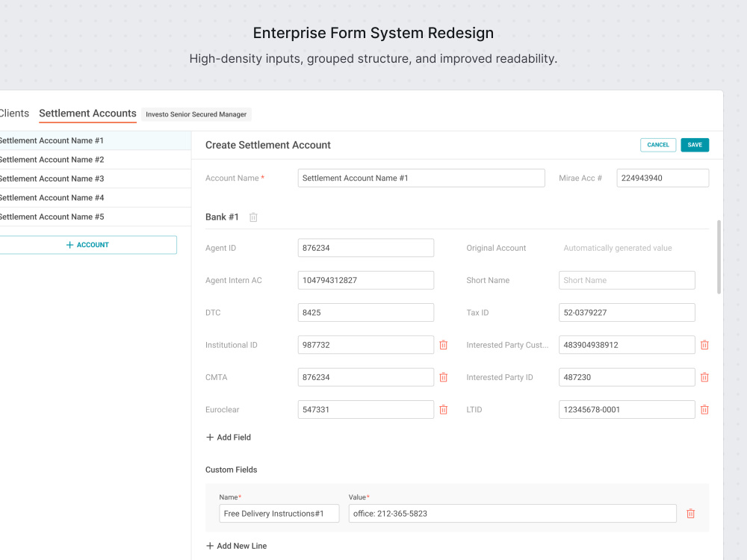Image resolution: width=747 pixels, height=560 pixels.
Task: Select Settlement Account Name #2
Action: (x=96, y=160)
